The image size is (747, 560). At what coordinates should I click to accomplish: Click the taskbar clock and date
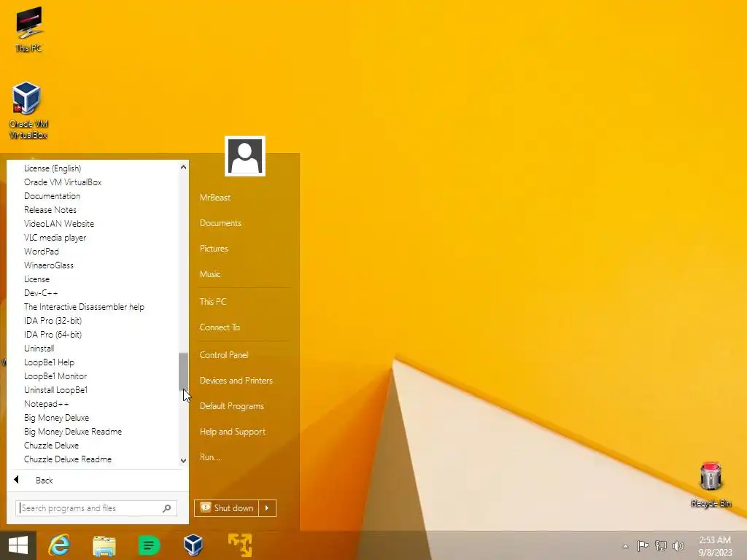click(715, 546)
